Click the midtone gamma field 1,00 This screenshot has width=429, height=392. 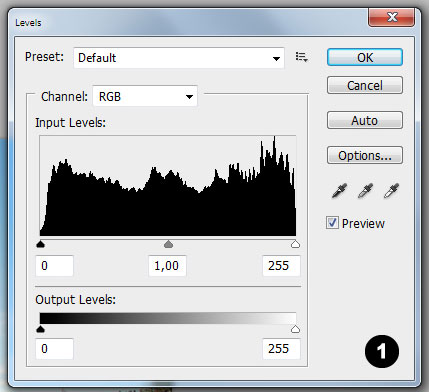[167, 266]
